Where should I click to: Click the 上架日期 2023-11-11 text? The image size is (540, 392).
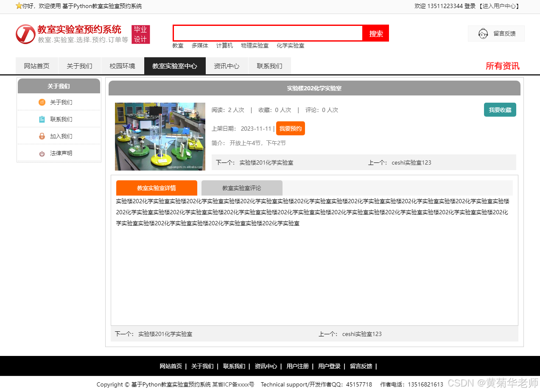241,129
